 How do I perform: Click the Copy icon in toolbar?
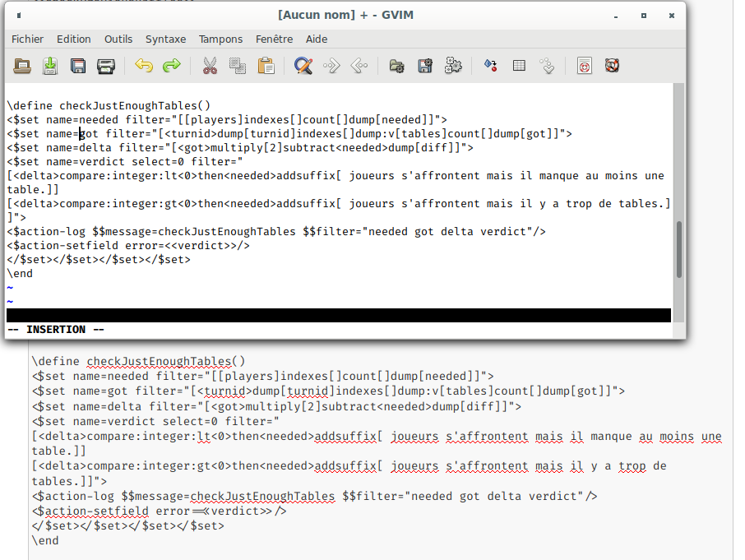click(238, 66)
